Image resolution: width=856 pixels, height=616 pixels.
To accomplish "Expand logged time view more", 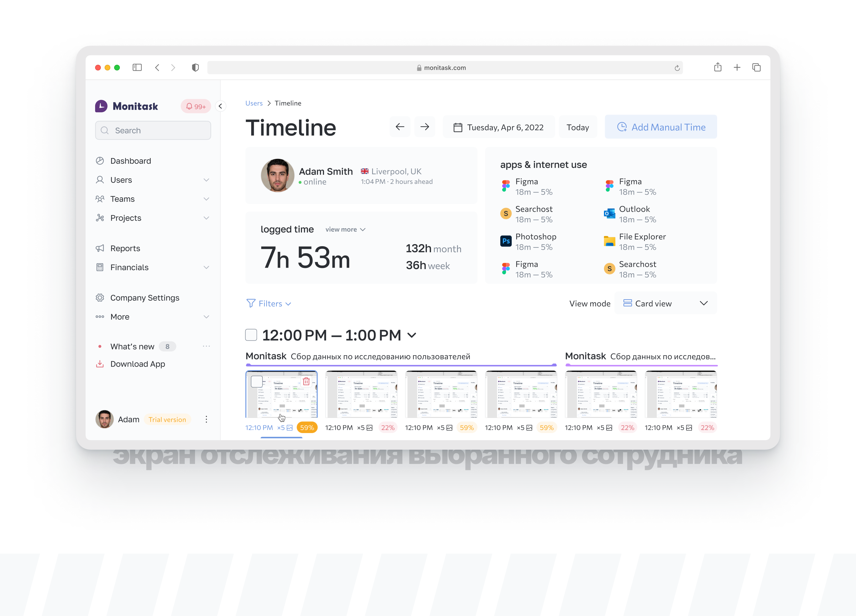I will coord(345,229).
